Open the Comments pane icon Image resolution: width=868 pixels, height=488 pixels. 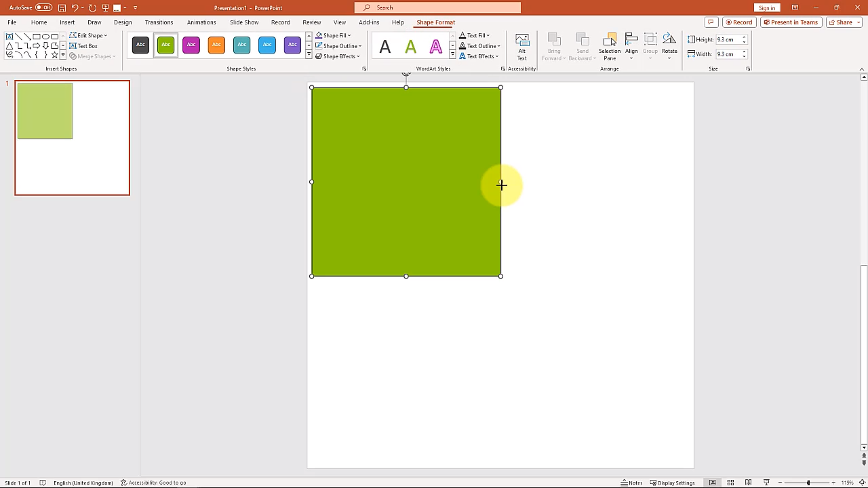click(711, 22)
